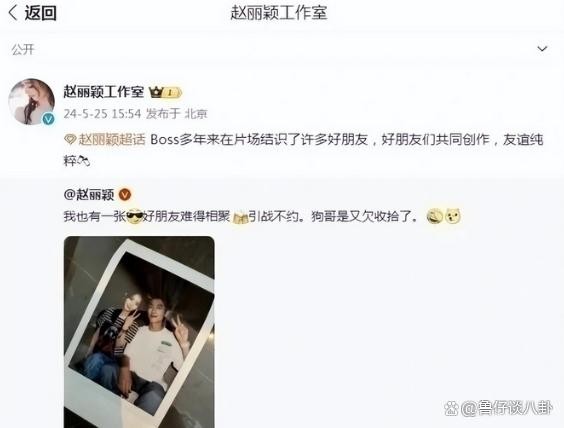
Task: Tap the doge emoji at text end
Action: tap(453, 216)
